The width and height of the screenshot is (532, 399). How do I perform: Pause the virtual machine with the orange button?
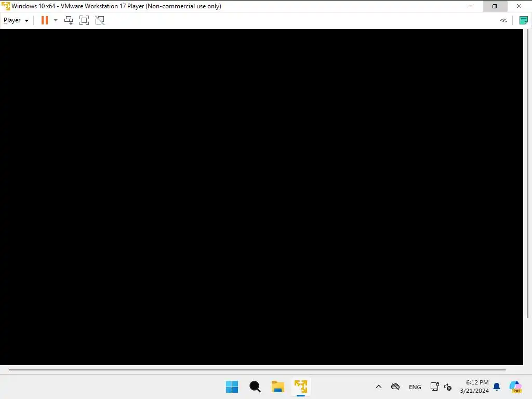45,20
